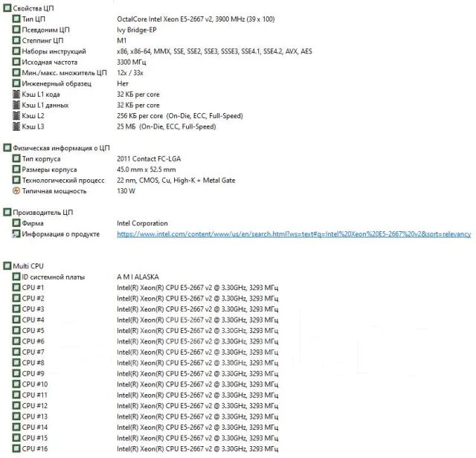The width and height of the screenshot is (476, 458).
Task: Click the cache chip icon for Кэш L1 кода
Action: click(16, 94)
